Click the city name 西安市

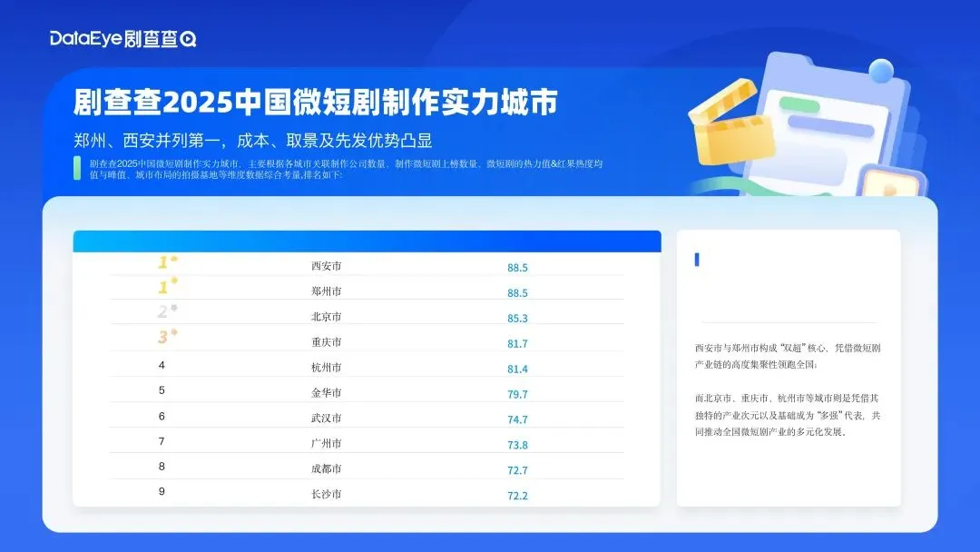(327, 266)
